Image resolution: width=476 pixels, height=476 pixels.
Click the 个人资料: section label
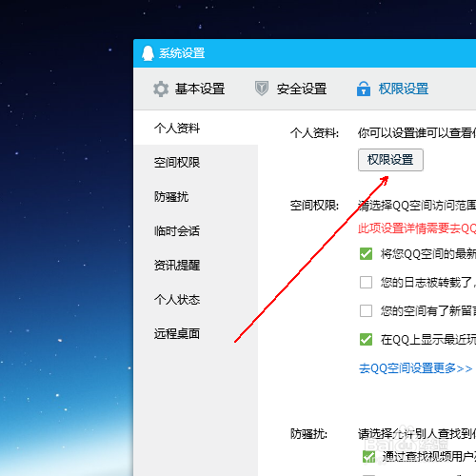[314, 133]
